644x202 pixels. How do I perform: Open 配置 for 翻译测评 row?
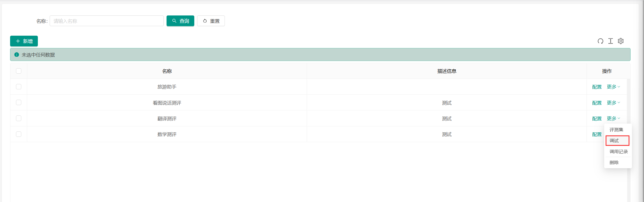(597, 119)
